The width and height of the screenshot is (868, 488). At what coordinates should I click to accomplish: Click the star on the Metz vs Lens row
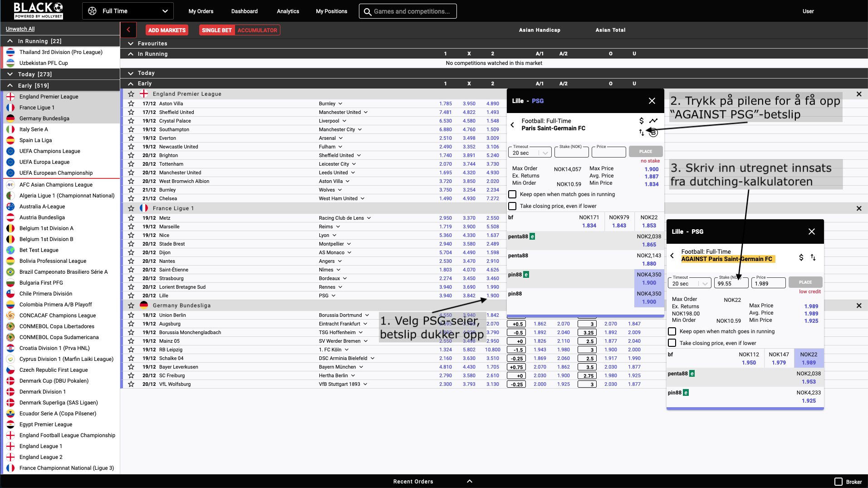[131, 218]
